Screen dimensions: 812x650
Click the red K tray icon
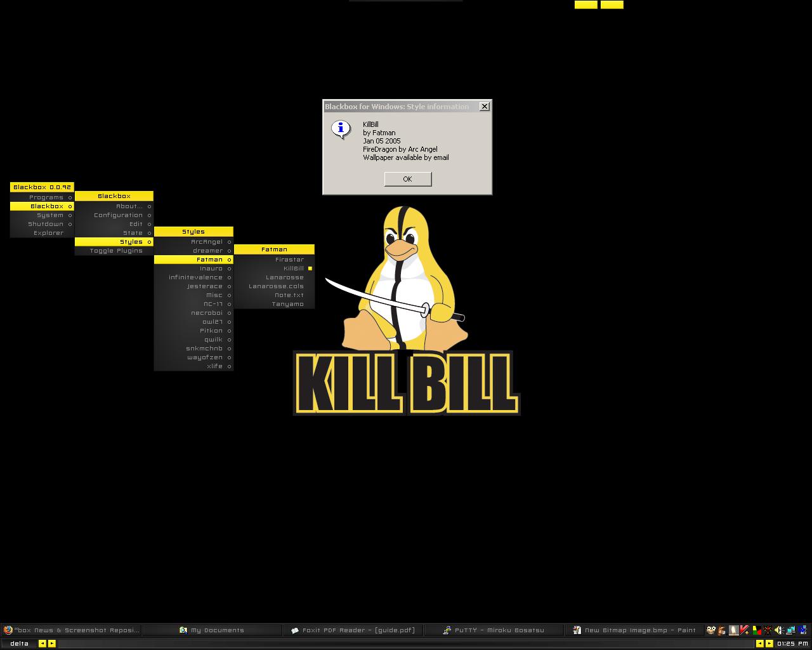pyautogui.click(x=745, y=630)
